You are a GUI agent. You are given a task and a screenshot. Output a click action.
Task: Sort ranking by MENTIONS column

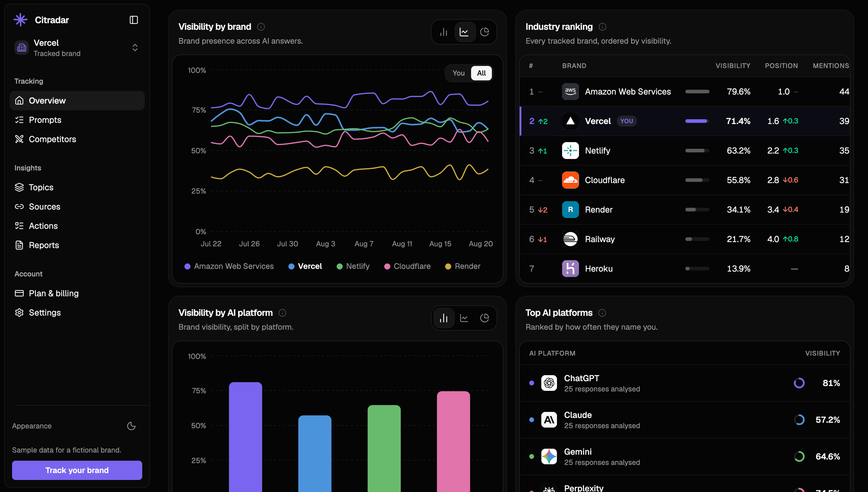pyautogui.click(x=831, y=66)
